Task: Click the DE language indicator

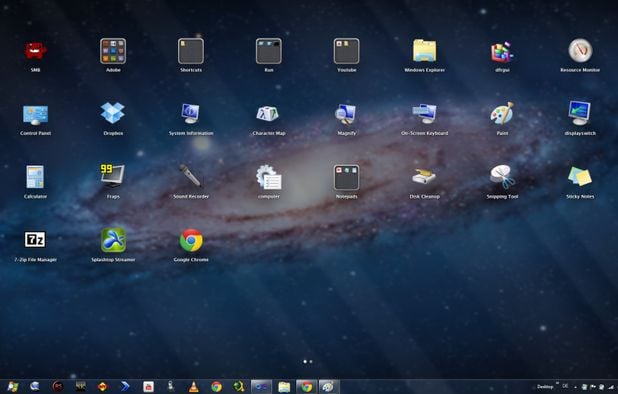Action: (x=566, y=386)
